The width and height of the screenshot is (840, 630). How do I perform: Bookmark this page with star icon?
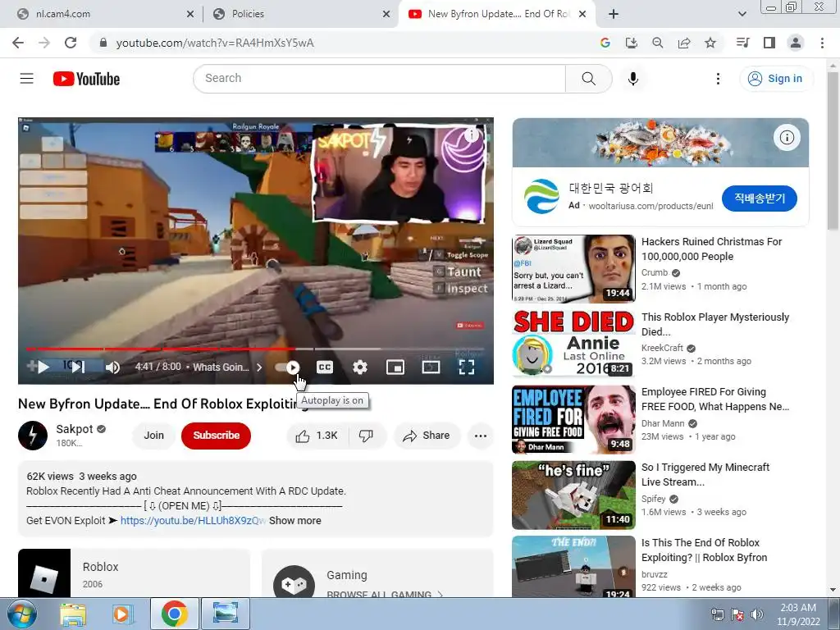click(710, 43)
